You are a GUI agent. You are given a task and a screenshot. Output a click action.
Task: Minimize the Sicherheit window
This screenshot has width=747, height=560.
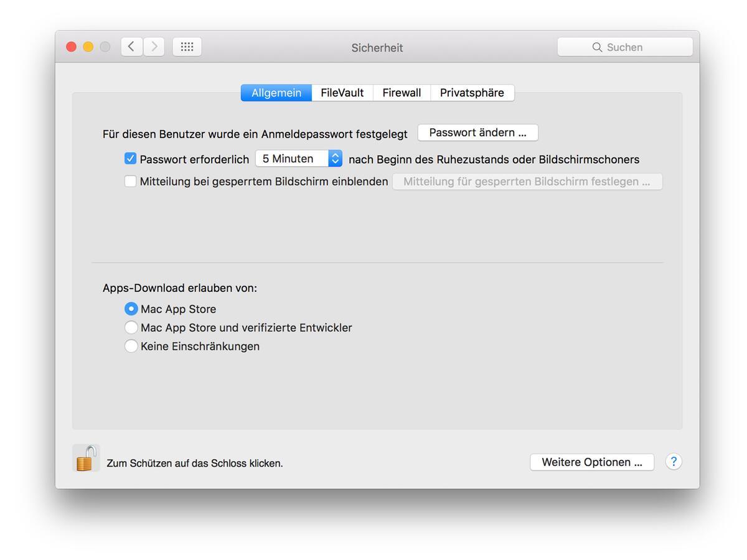(88, 47)
